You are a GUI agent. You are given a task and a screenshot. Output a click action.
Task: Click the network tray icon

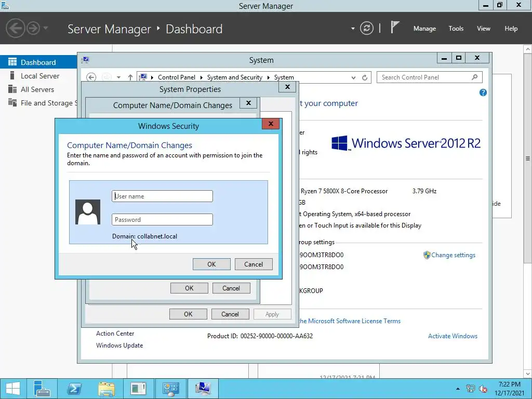[x=471, y=389]
